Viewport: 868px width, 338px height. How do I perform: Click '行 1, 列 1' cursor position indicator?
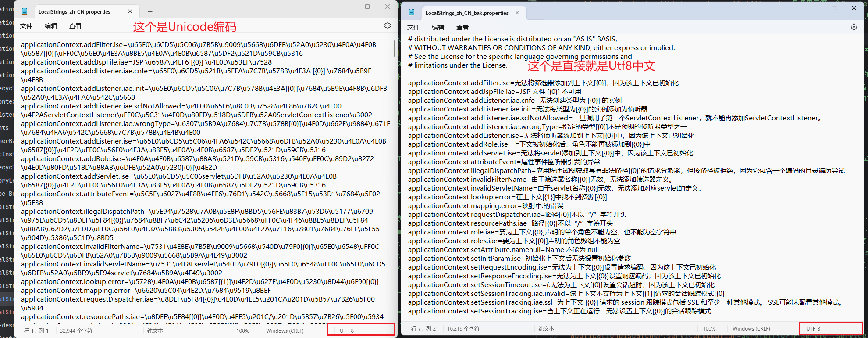(x=36, y=331)
